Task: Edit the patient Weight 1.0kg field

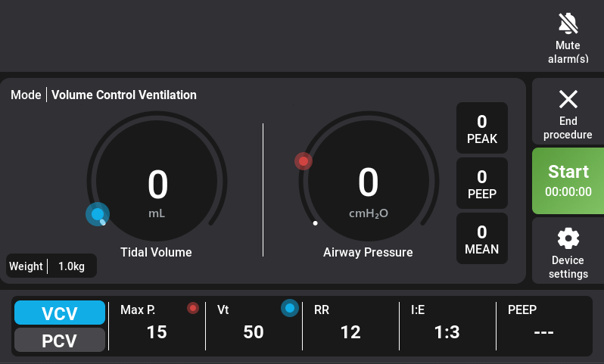Action: pyautogui.click(x=51, y=266)
